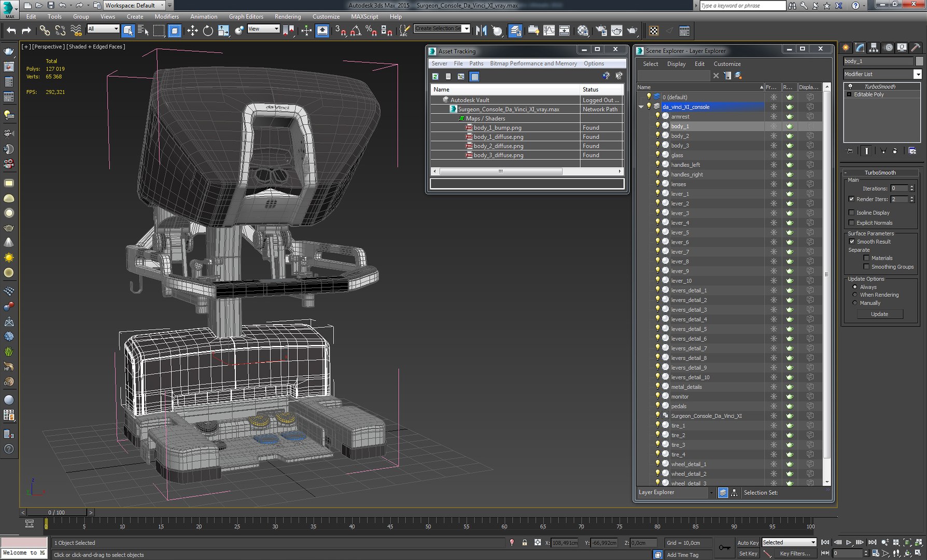Open Paths menu in Asset Tracking

point(476,63)
